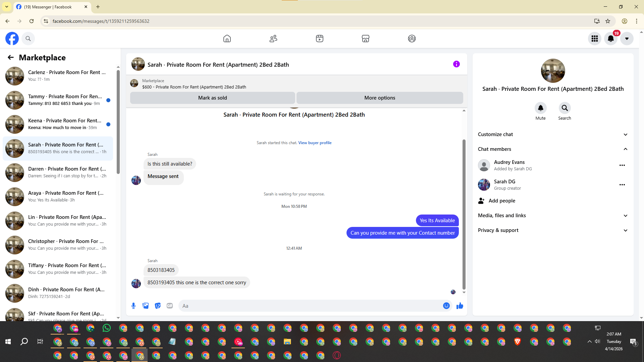The image size is (644, 362).
Task: Open the sticker picker icon
Action: [x=158, y=306]
